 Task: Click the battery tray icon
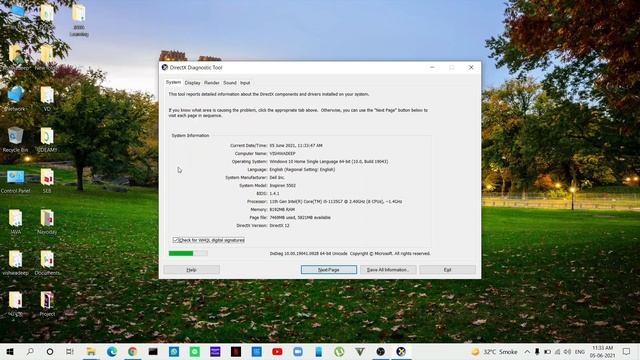547,352
